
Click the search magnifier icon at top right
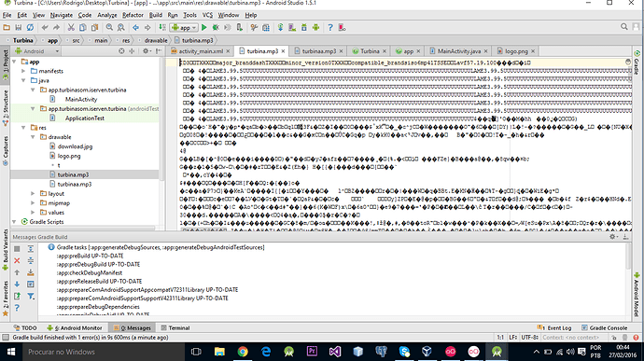tap(623, 27)
